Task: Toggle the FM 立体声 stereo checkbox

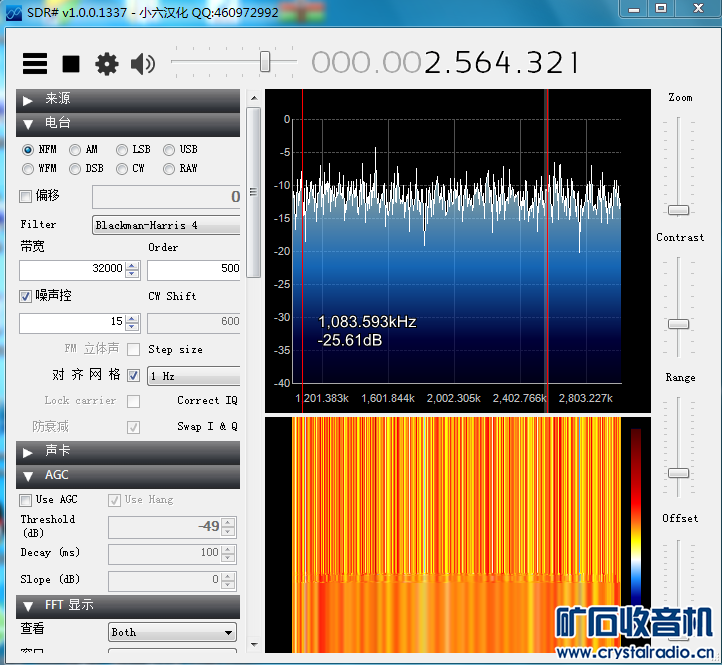Action: tap(134, 350)
